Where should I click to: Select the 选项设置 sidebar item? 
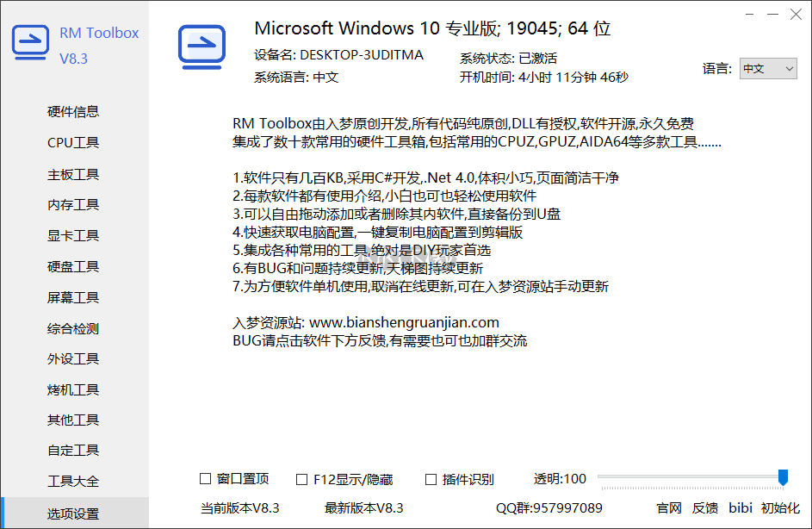pyautogui.click(x=73, y=513)
